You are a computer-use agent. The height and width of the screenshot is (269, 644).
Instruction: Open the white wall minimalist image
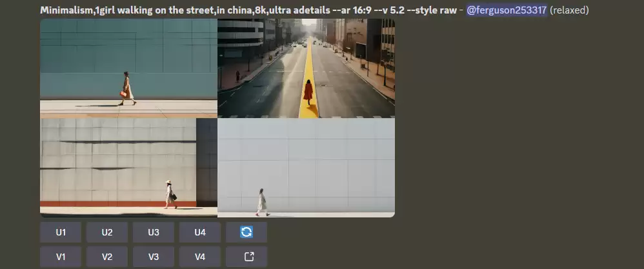pos(306,167)
